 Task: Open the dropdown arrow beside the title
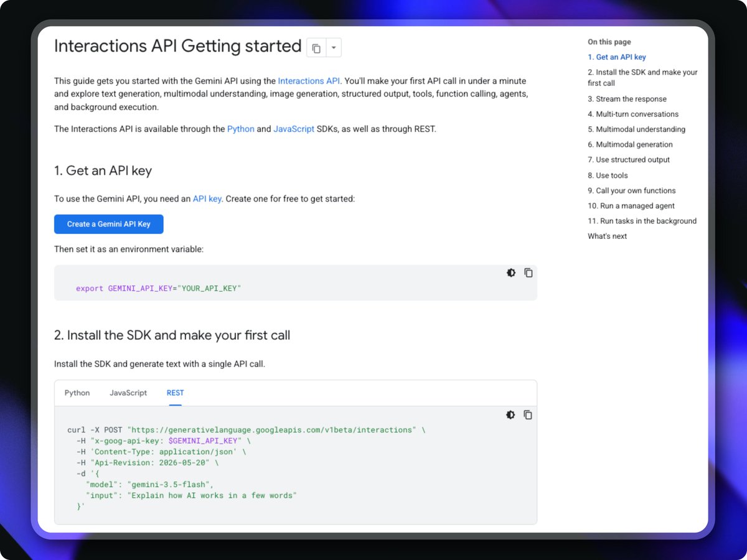[x=334, y=48]
